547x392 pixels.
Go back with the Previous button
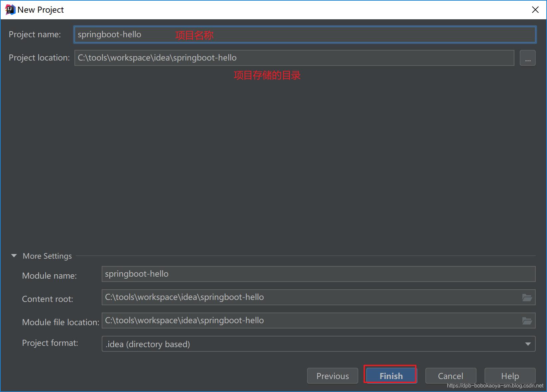point(333,376)
